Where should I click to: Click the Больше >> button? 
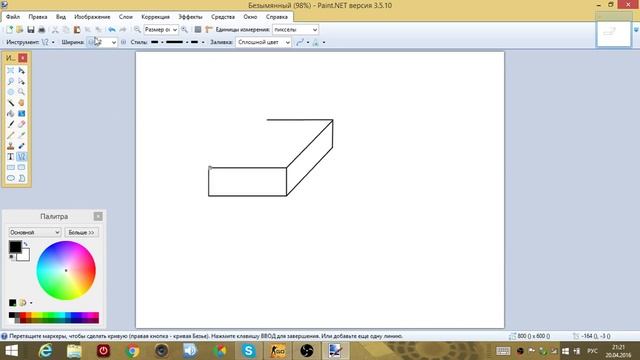point(81,232)
